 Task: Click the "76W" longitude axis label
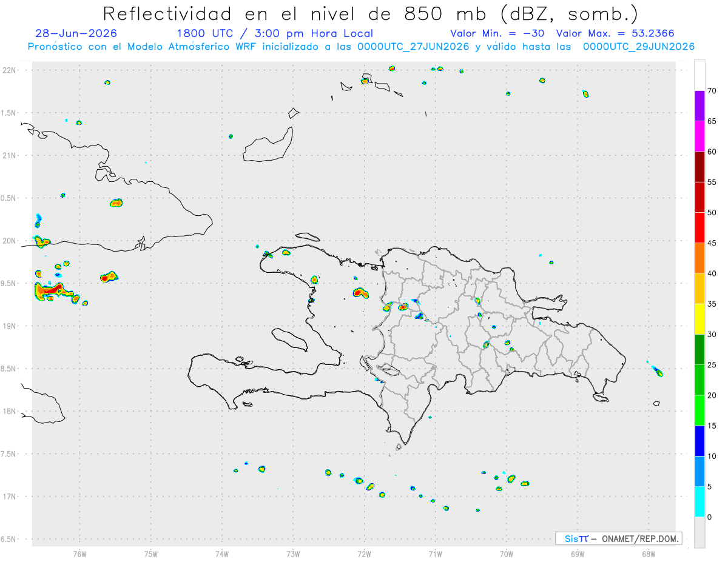click(79, 554)
